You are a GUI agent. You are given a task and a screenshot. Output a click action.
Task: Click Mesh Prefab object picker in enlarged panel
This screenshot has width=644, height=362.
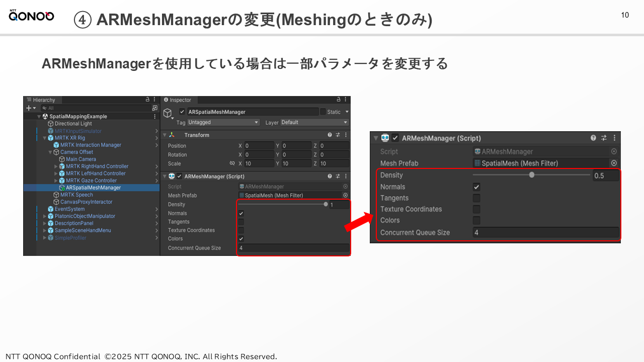click(x=614, y=163)
